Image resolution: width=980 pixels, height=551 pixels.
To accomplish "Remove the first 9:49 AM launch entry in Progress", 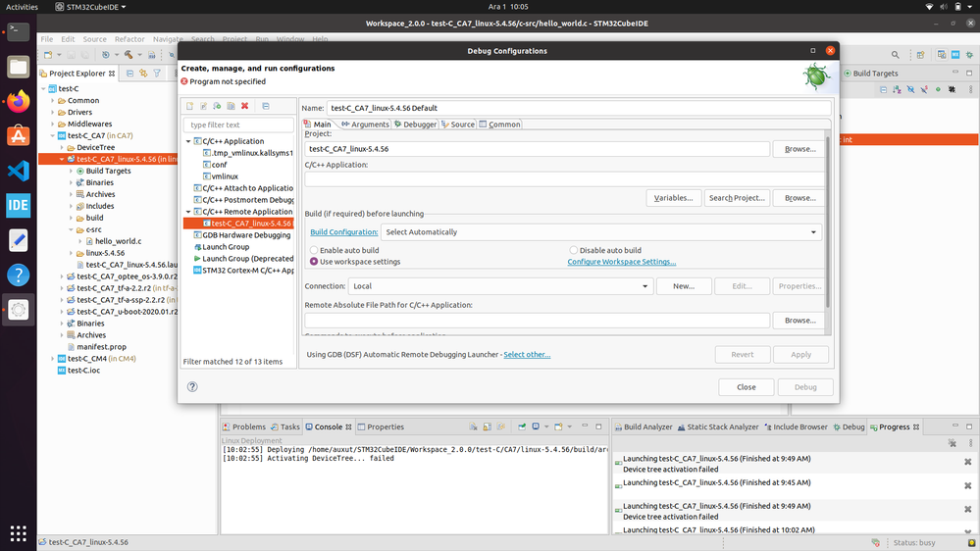I will tap(967, 462).
